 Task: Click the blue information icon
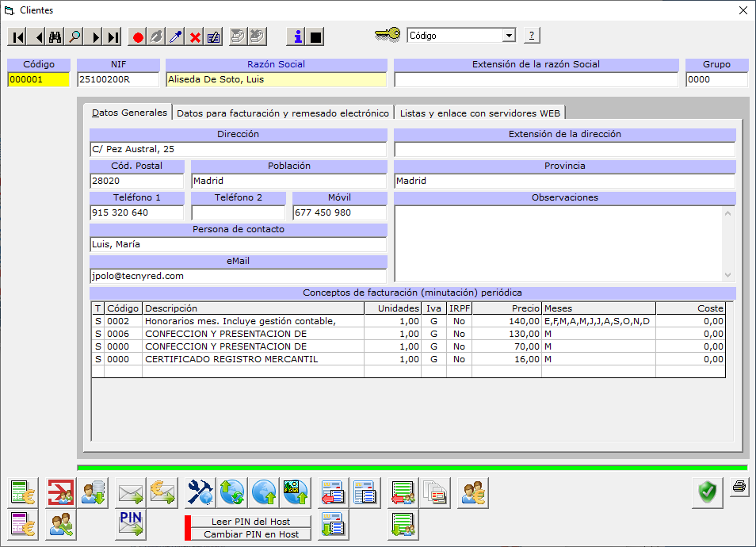(296, 36)
